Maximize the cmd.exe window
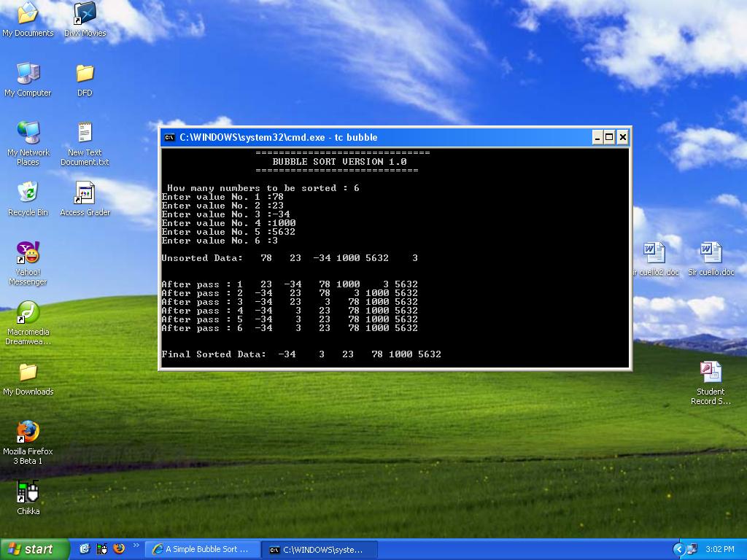The image size is (747, 560). tap(609, 138)
